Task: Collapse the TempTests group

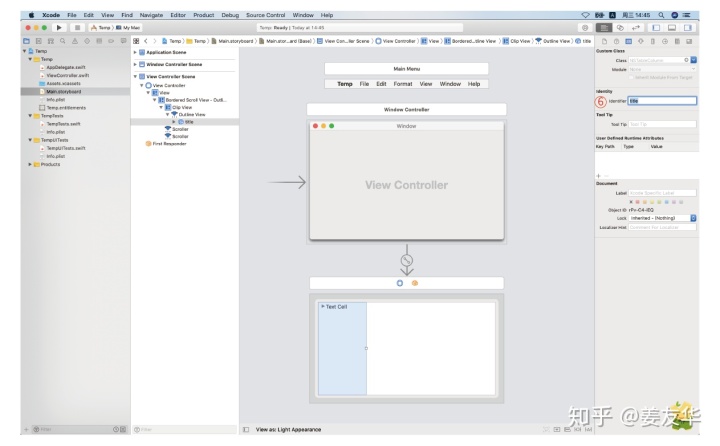Action: click(x=30, y=116)
